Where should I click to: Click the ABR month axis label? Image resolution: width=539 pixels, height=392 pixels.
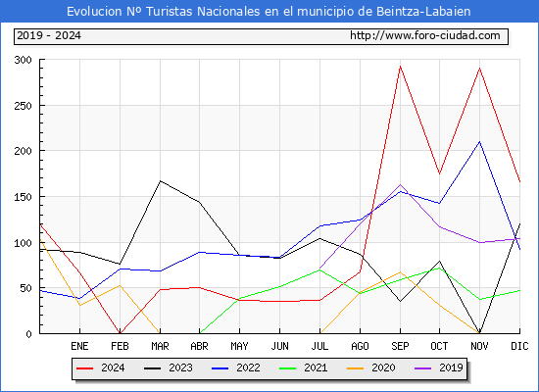(199, 346)
